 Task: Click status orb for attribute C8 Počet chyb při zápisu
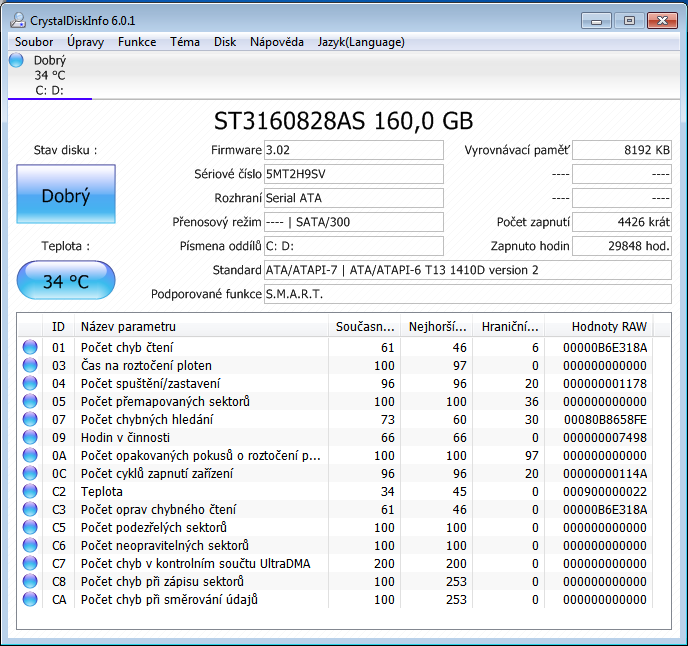pos(30,581)
